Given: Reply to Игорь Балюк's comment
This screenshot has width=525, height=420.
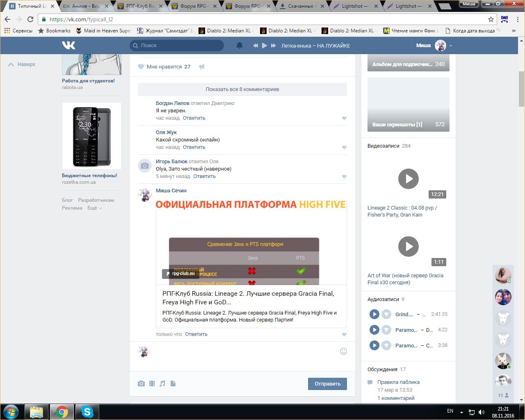Looking at the screenshot, I should pyautogui.click(x=204, y=176).
